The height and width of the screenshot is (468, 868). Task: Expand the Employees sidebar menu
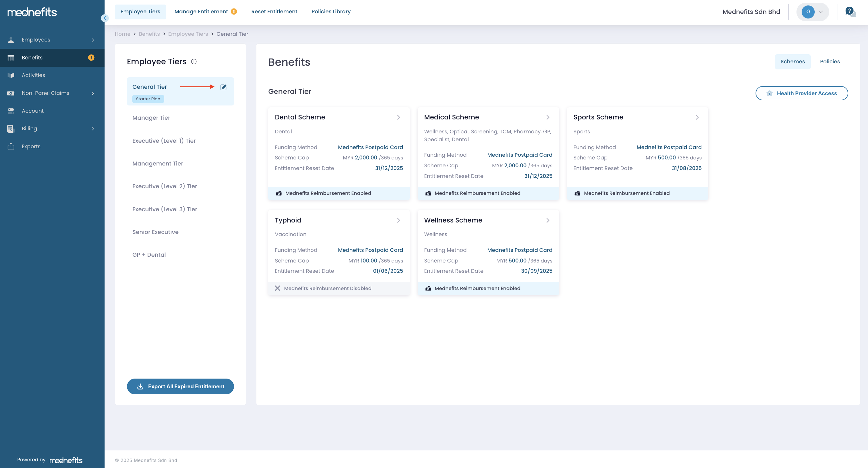point(93,40)
